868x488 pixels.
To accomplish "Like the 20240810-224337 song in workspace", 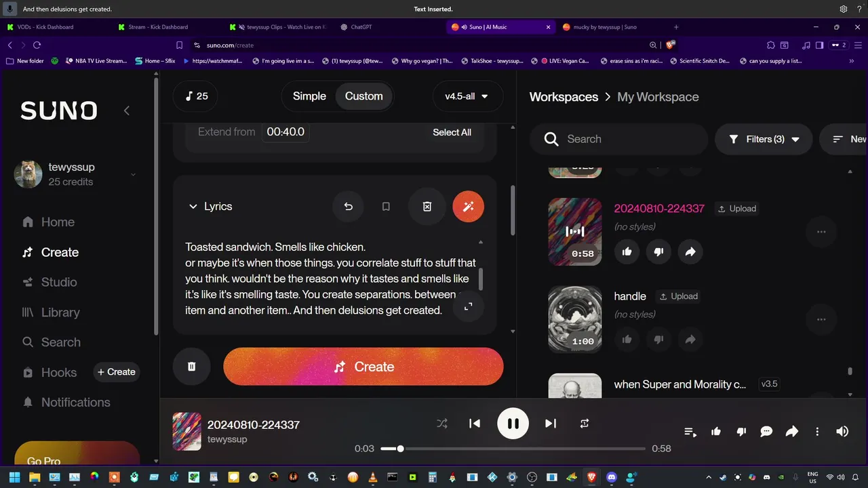I will pos(627,251).
